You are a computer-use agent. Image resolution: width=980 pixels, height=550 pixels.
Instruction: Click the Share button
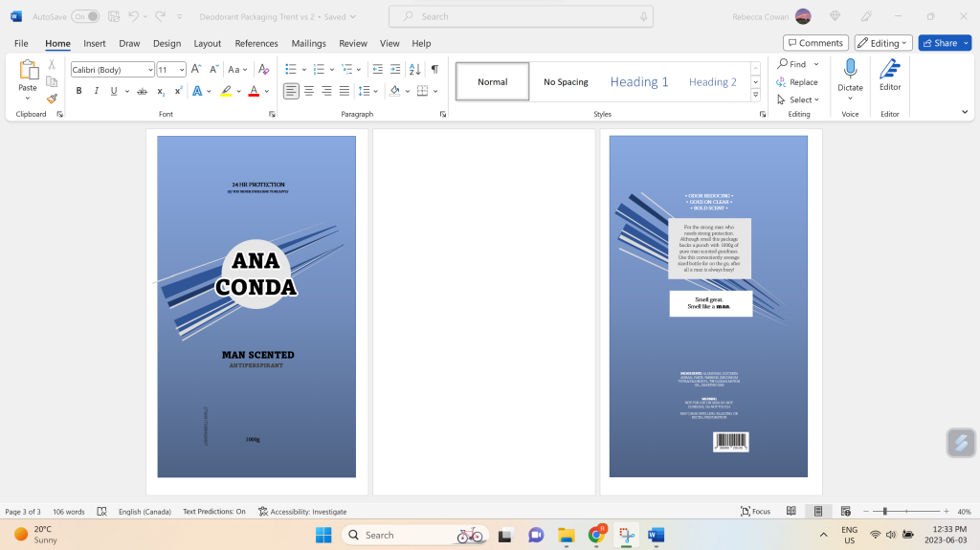[939, 43]
